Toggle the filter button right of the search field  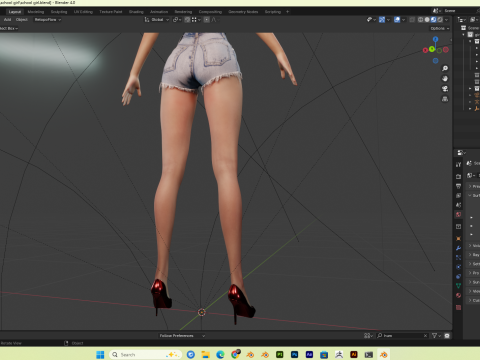tap(447, 336)
